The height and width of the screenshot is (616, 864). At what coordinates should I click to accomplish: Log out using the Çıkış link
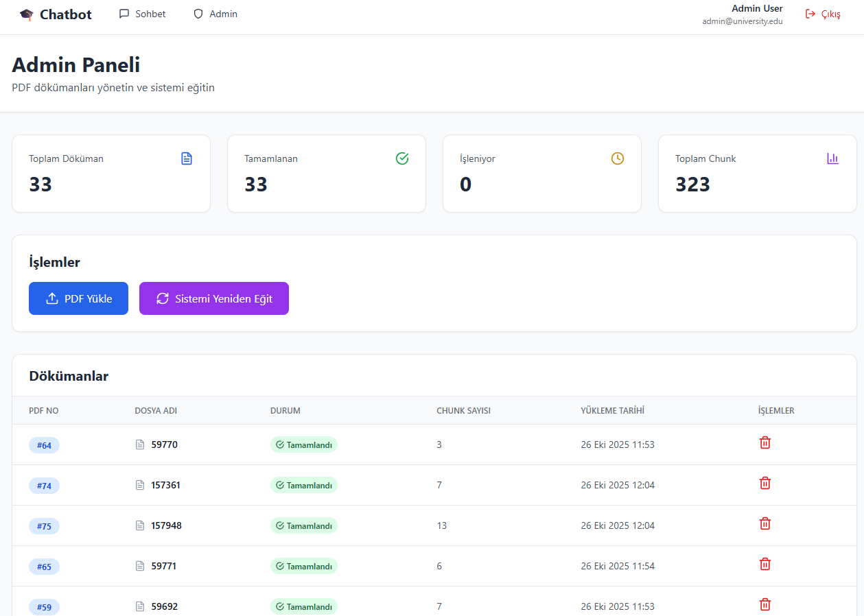tap(823, 14)
